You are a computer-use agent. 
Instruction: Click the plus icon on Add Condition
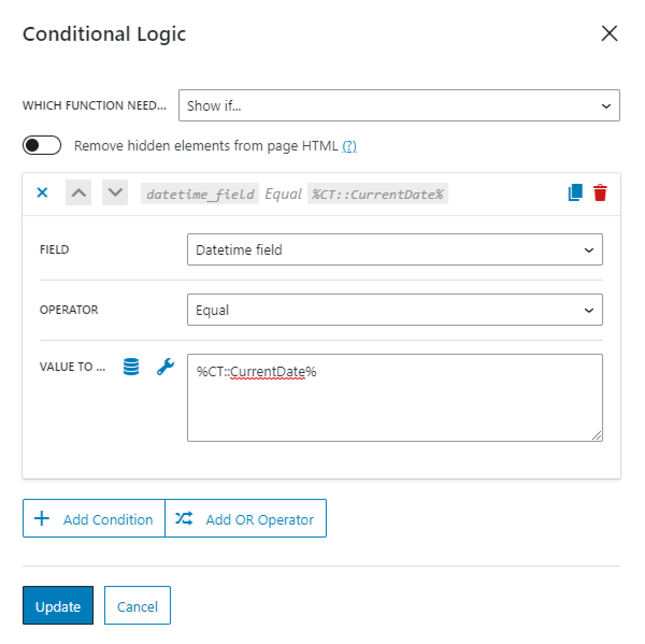[x=41, y=518]
